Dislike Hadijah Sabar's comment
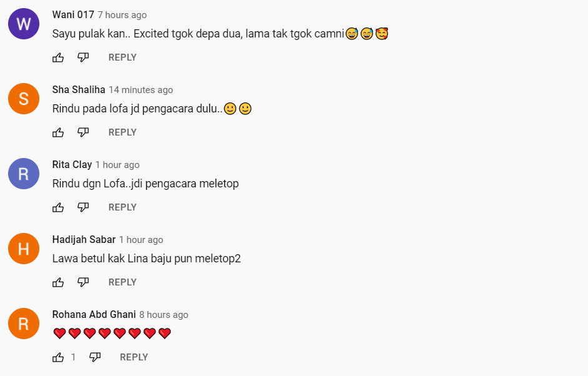The height and width of the screenshot is (376, 588). point(83,282)
